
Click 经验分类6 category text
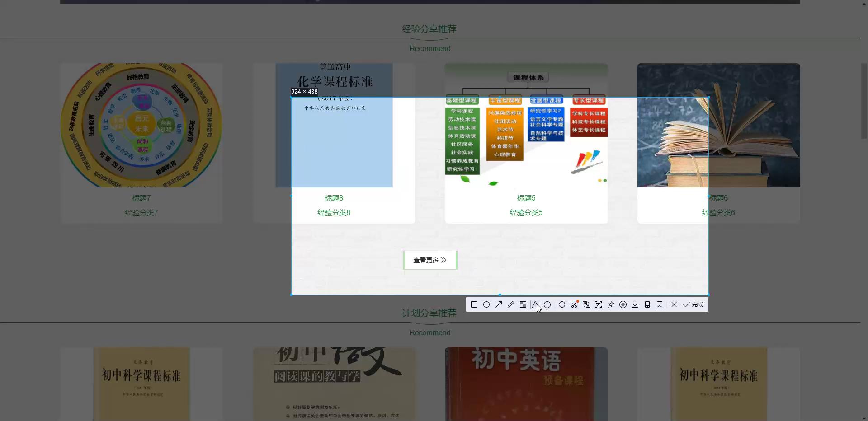pos(718,212)
